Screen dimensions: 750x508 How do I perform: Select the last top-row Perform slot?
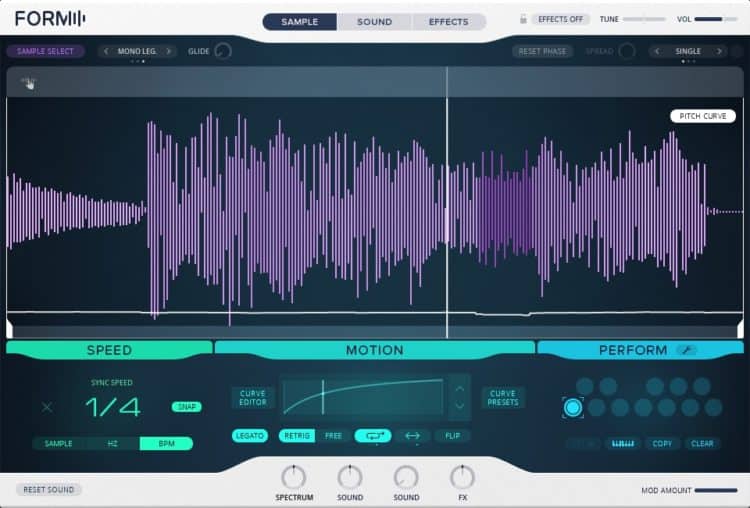702,386
